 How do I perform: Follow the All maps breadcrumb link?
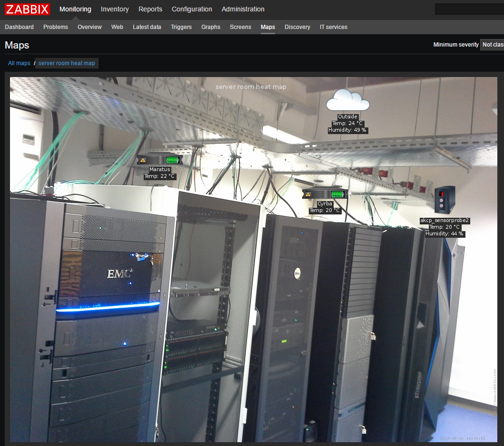point(20,63)
